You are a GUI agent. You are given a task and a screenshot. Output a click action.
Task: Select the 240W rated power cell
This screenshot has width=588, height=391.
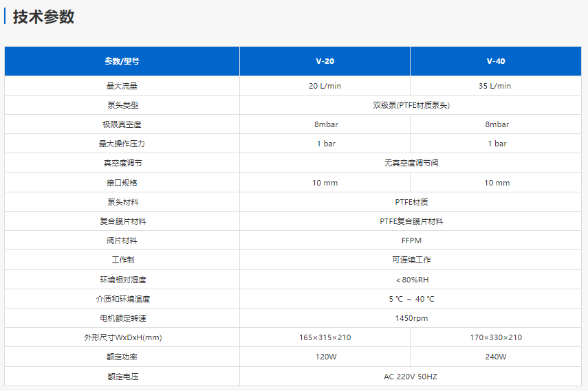495,357
